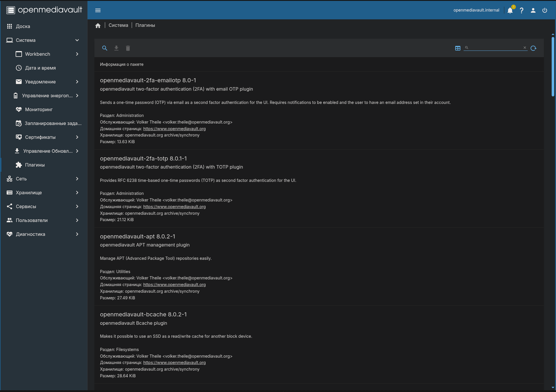Click the uninstall trash toolbar icon
The image size is (556, 392).
click(128, 48)
